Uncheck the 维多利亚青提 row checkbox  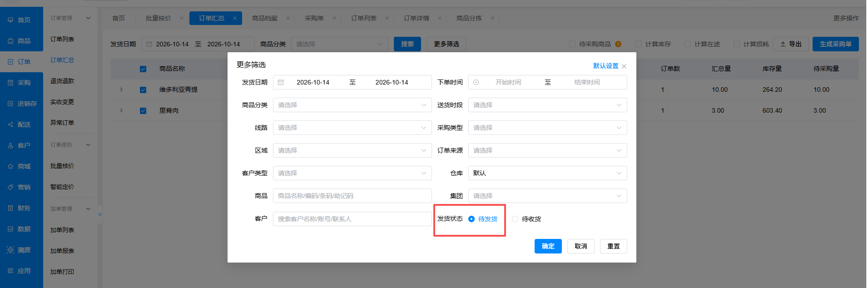(143, 90)
